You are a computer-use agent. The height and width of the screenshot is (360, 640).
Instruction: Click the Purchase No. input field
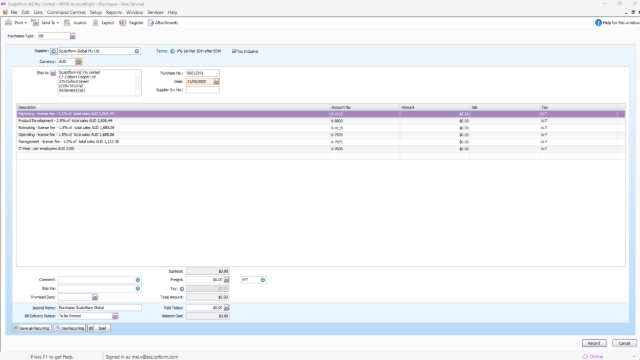click(x=202, y=73)
